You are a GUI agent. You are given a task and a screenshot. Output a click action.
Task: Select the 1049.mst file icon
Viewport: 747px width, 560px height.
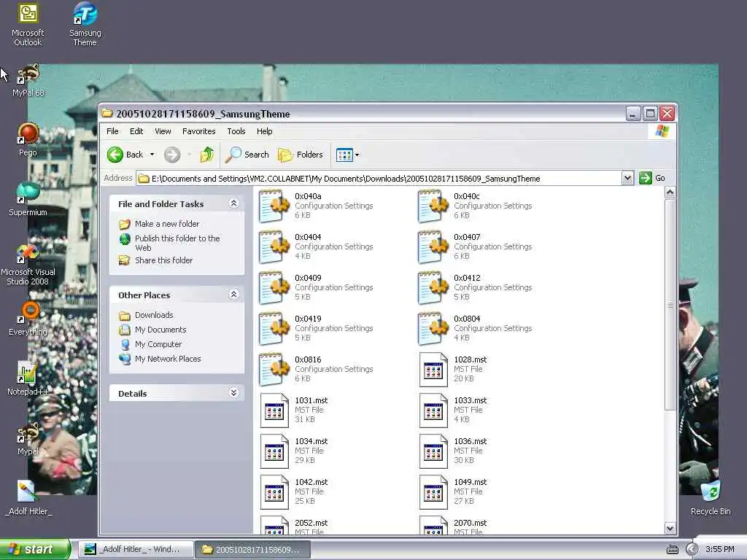point(433,492)
